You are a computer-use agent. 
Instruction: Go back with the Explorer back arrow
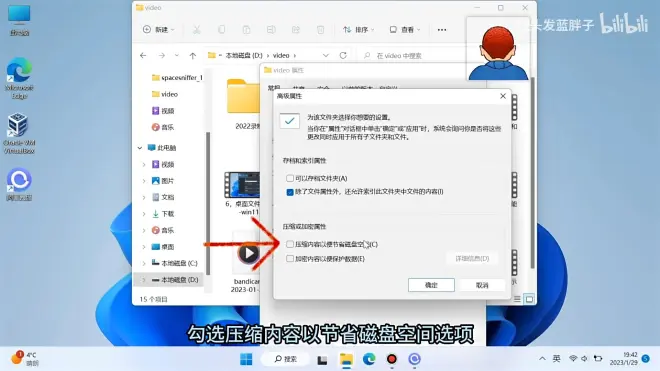click(x=143, y=55)
